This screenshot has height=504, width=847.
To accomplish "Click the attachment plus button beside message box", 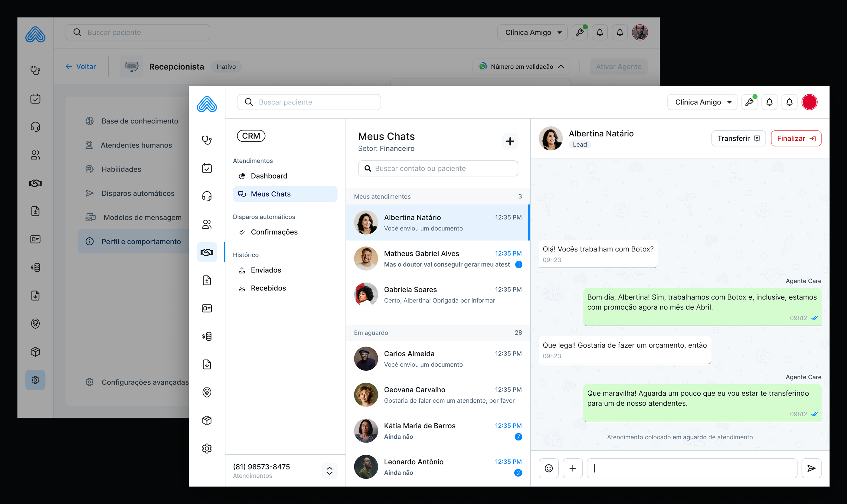I will 573,468.
